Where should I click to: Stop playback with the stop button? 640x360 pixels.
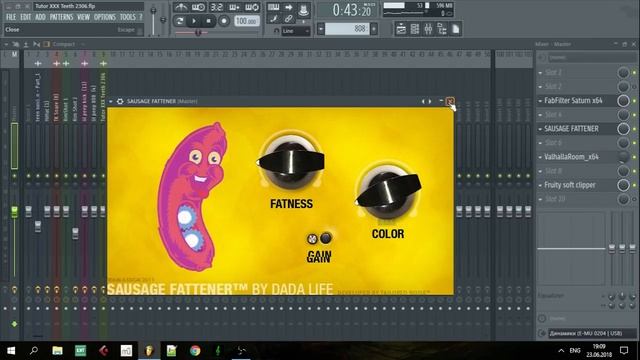click(209, 21)
